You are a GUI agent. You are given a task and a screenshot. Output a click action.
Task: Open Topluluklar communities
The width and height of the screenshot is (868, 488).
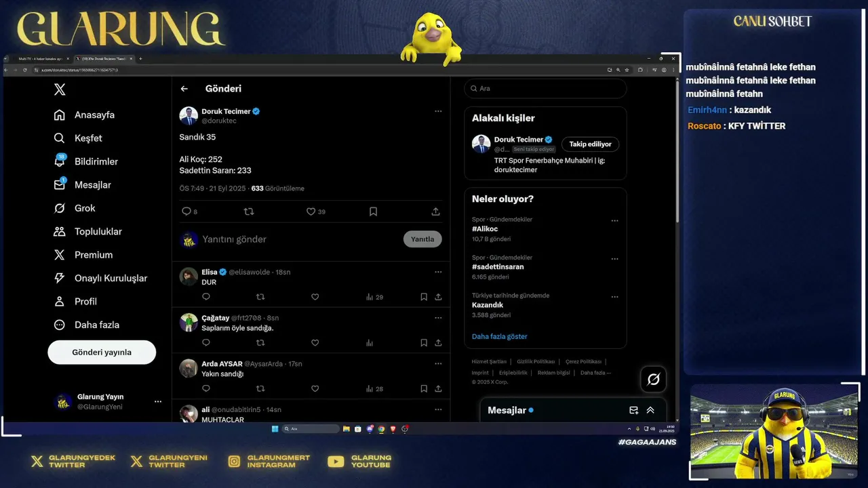coord(88,232)
